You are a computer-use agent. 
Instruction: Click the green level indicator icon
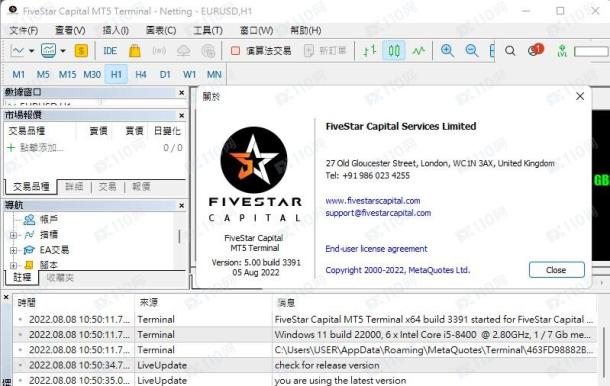click(x=562, y=51)
